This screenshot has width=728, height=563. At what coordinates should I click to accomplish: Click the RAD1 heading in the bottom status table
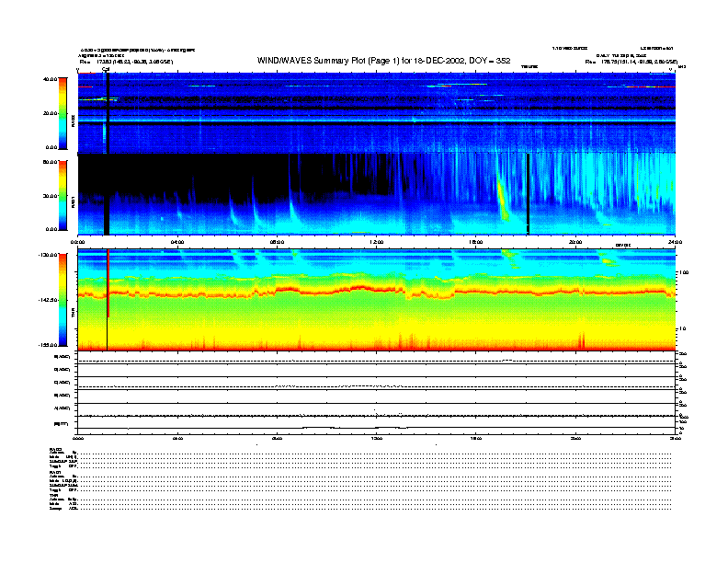pos(56,473)
